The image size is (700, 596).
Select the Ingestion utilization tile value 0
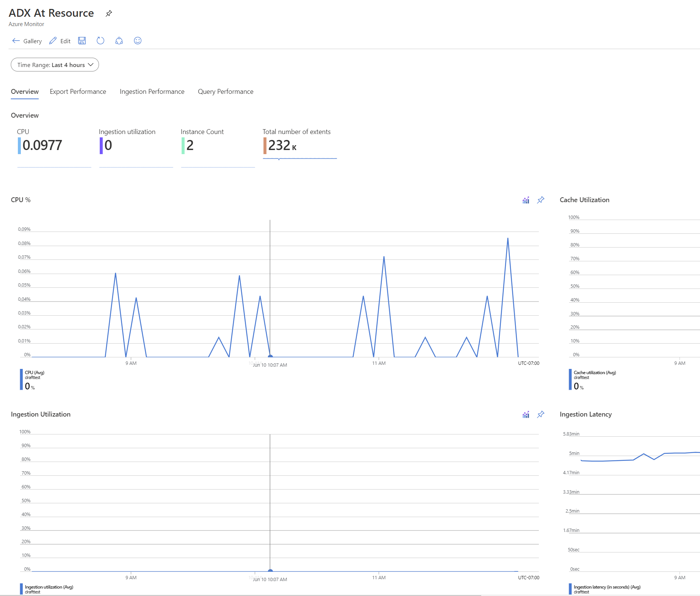point(108,145)
